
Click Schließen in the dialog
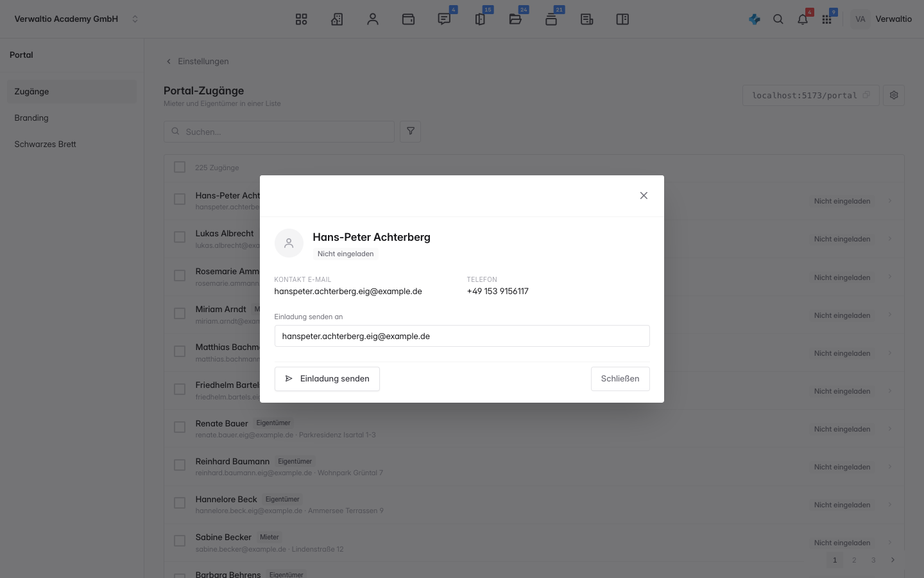[620, 379]
